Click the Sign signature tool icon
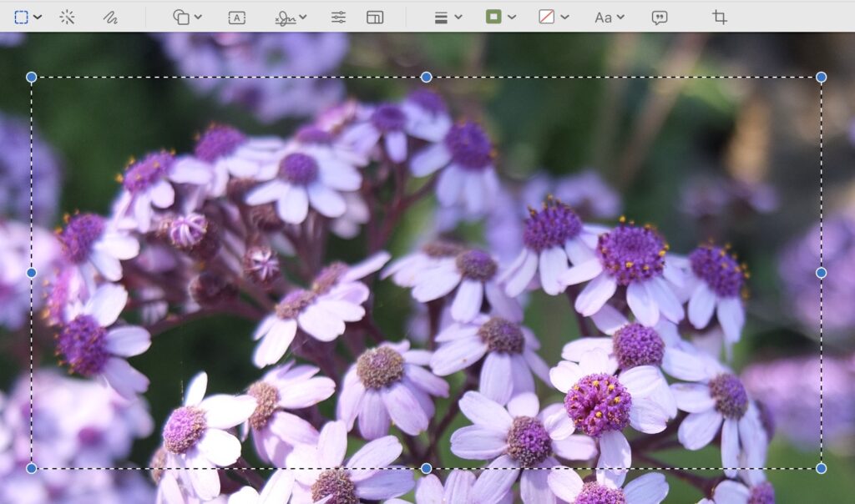Viewport: 855px width, 504px height. pos(286,18)
